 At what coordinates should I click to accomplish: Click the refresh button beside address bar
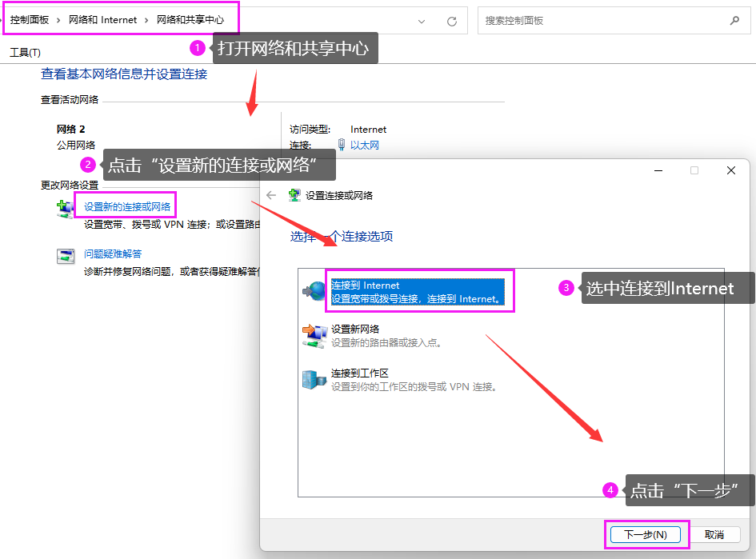point(452,21)
